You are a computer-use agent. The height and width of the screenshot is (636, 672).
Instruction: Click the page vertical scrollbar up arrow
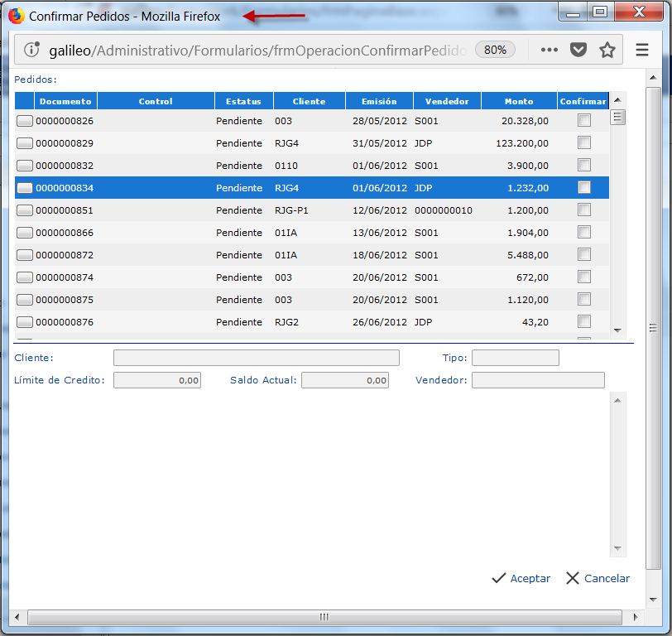pos(653,77)
